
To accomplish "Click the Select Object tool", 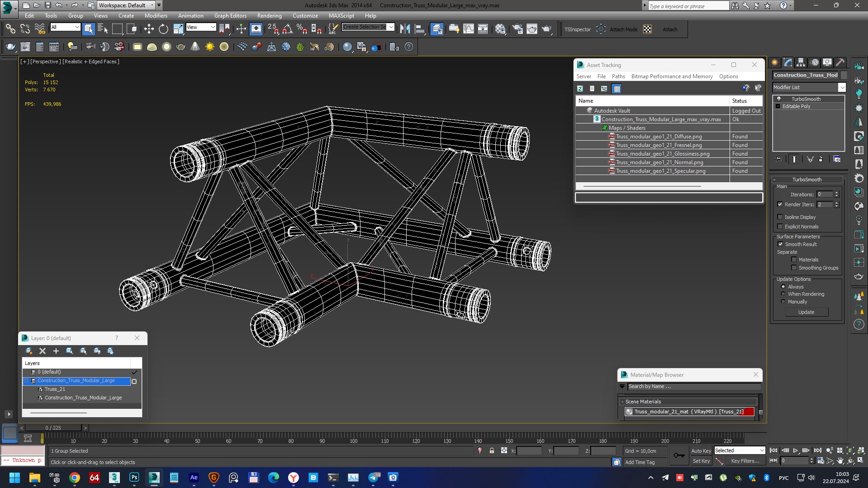I will (88, 29).
